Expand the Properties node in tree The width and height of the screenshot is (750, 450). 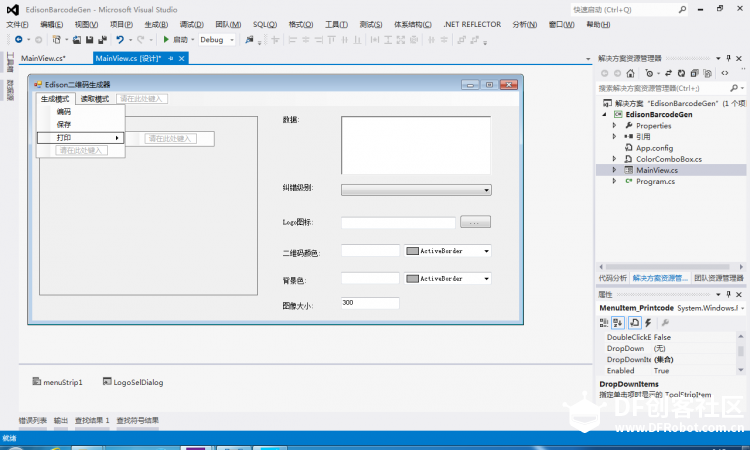(615, 125)
